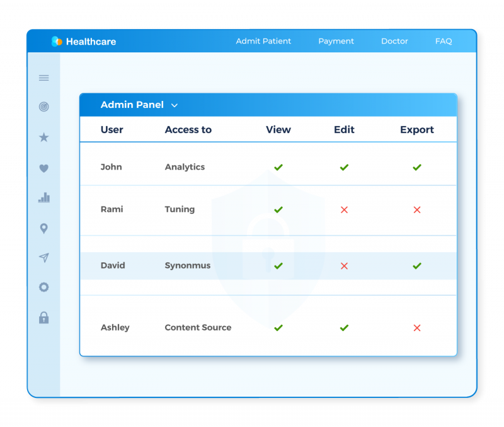Click the Edit column header
This screenshot has height=427, width=504.
(x=344, y=129)
